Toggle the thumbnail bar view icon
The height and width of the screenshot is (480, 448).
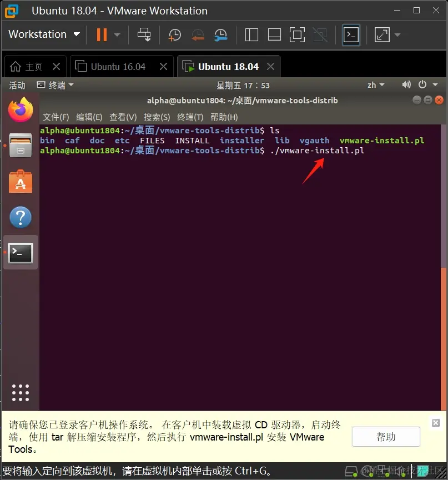click(x=274, y=34)
